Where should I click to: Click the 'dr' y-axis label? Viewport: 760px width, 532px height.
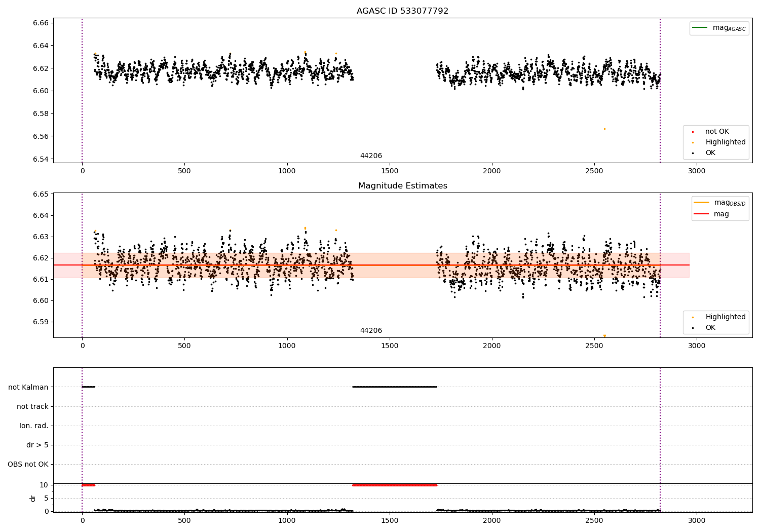pos(33,498)
